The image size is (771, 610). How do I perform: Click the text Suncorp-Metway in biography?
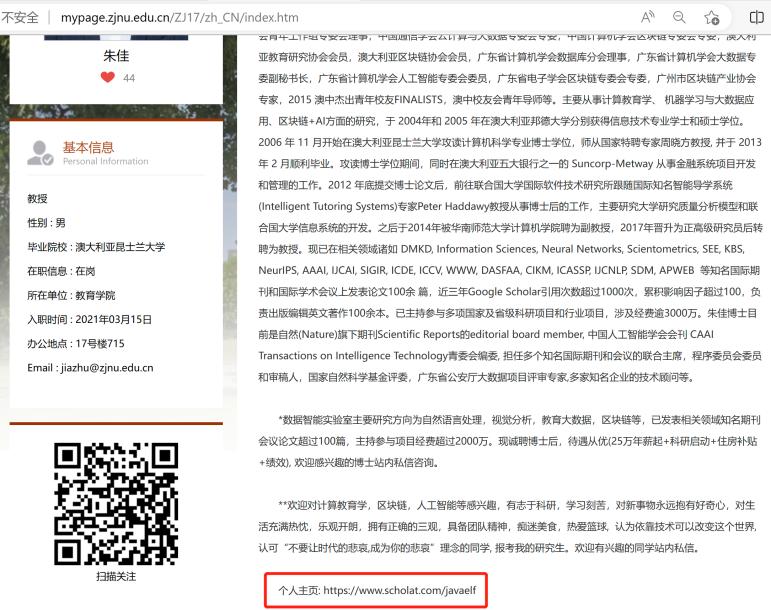pyautogui.click(x=612, y=164)
